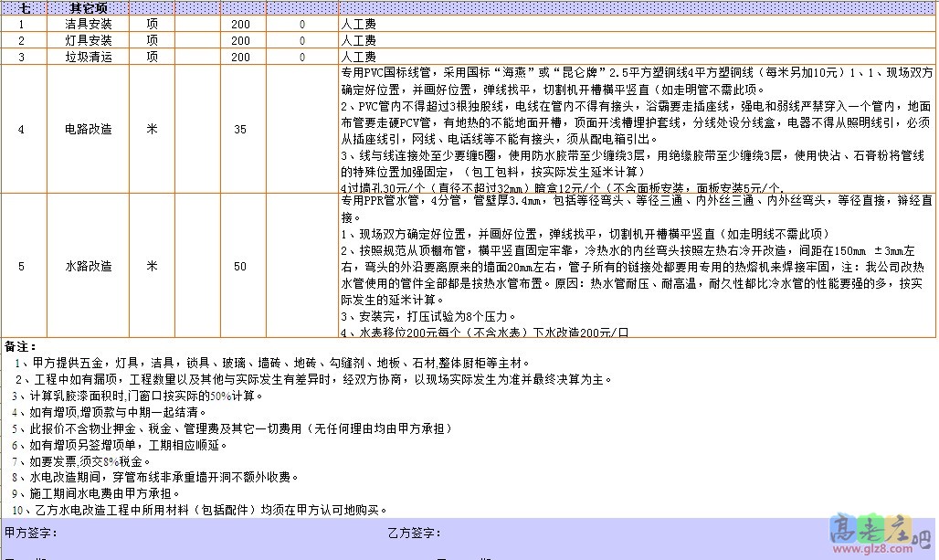Image resolution: width=939 pixels, height=560 pixels.
Task: Click the 水路改造 item cell
Action: pos(90,266)
